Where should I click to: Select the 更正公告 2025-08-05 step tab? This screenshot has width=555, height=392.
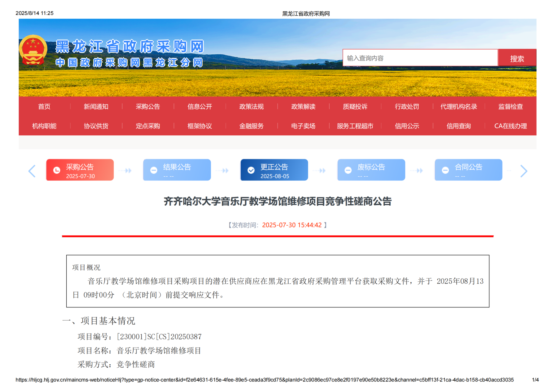274,170
